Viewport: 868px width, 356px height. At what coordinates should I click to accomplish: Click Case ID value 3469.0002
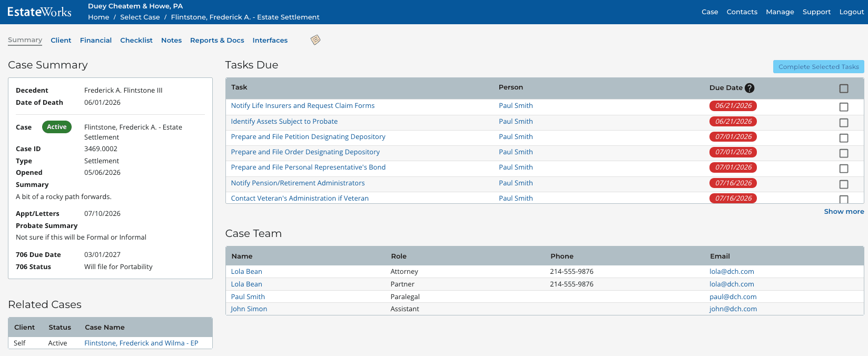(x=101, y=149)
